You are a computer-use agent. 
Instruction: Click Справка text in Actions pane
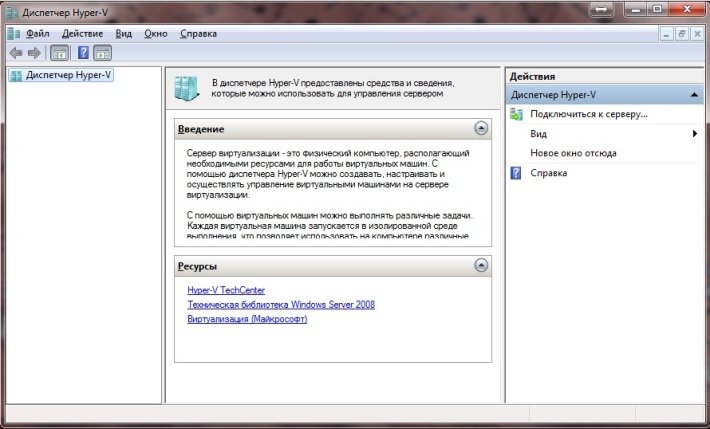click(548, 173)
